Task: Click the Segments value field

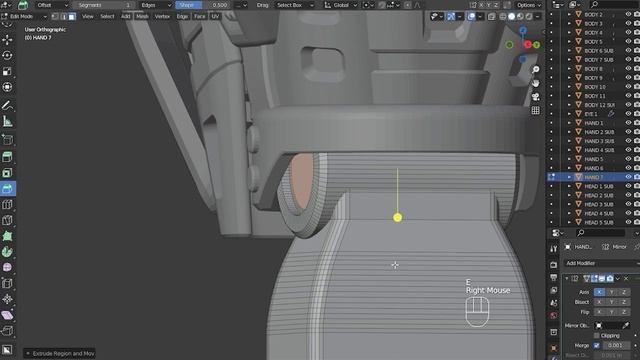Action: 103,5
